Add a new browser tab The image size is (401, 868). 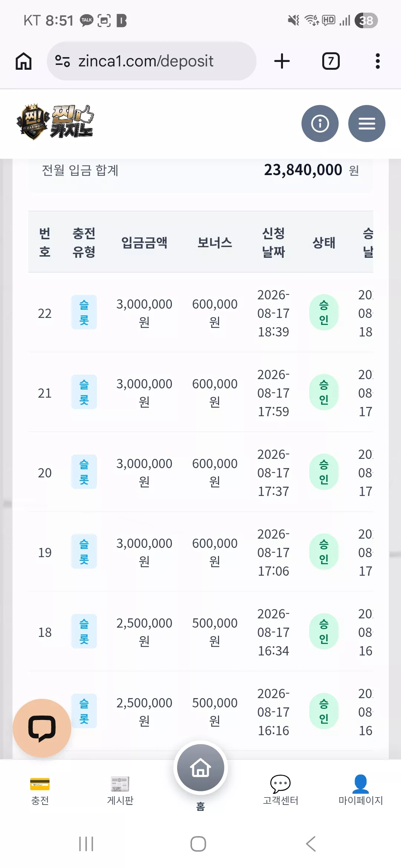[x=282, y=61]
